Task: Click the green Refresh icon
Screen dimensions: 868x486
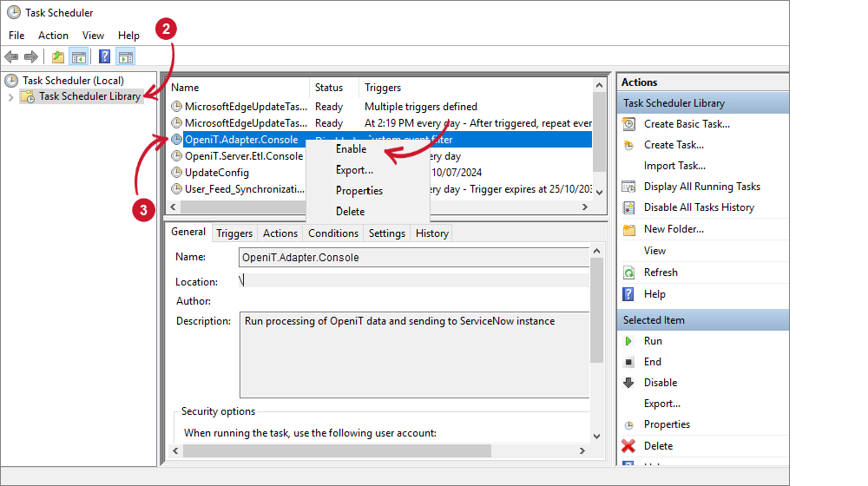Action: pos(628,273)
